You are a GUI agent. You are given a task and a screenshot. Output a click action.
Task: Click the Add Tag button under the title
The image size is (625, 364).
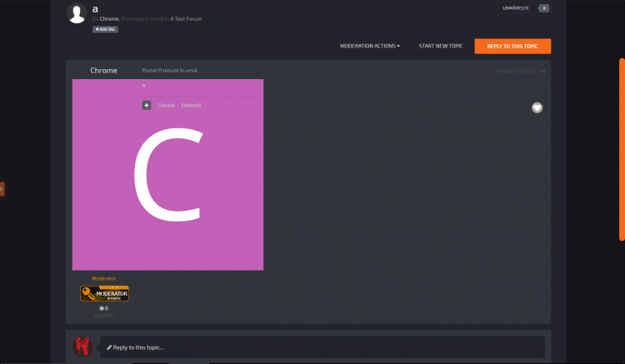coord(105,29)
